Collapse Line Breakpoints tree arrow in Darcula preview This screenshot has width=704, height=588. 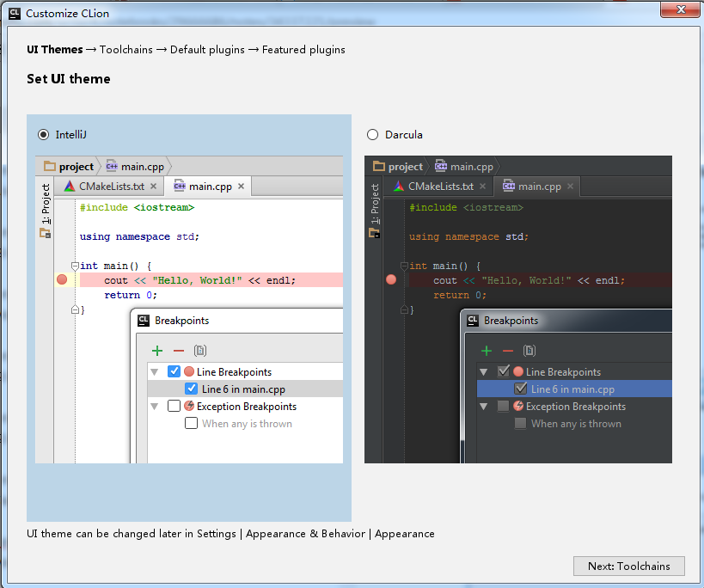(x=484, y=372)
